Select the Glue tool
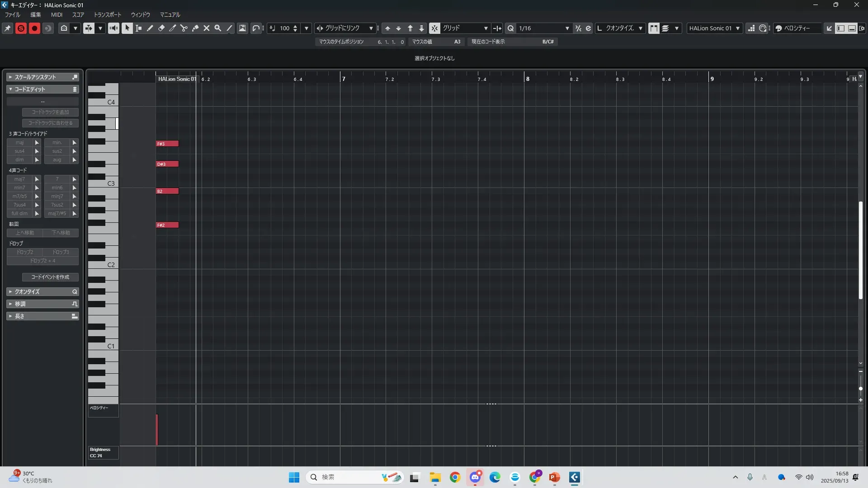868x488 pixels. coord(195,28)
